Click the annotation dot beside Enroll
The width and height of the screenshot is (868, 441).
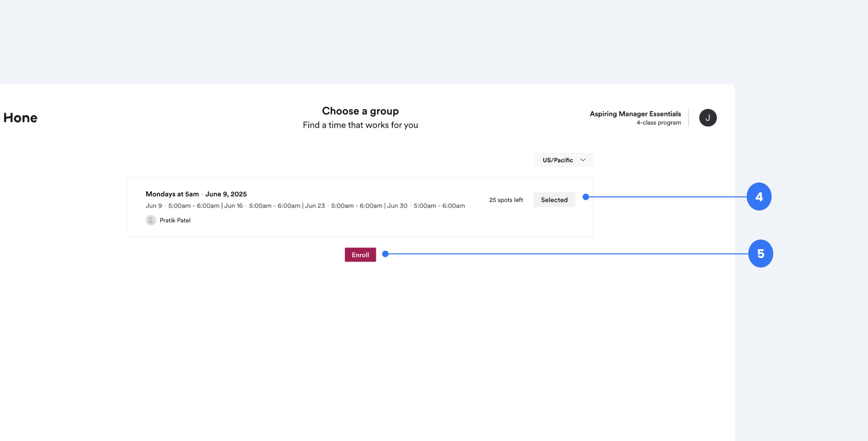385,254
